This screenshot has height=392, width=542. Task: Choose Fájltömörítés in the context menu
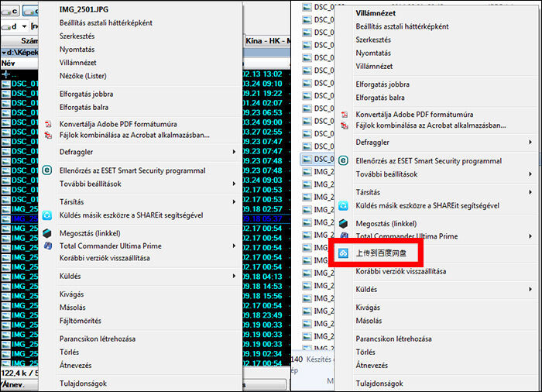coord(81,321)
